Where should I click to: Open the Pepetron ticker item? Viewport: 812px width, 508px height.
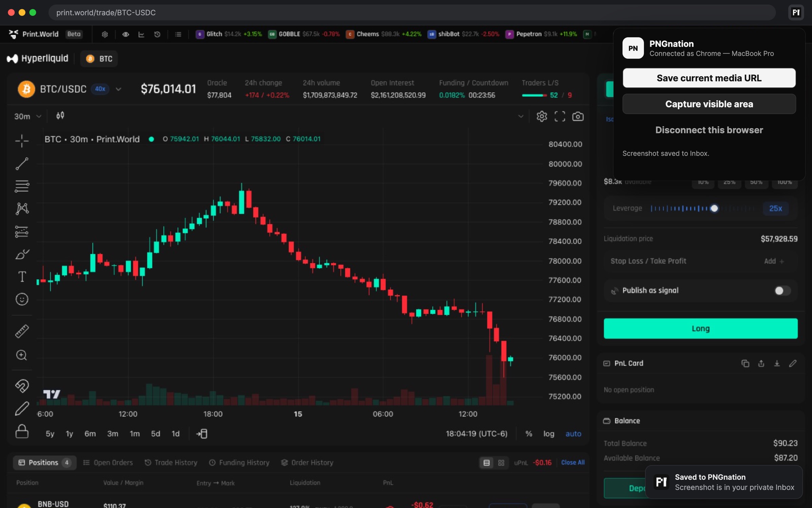click(541, 34)
